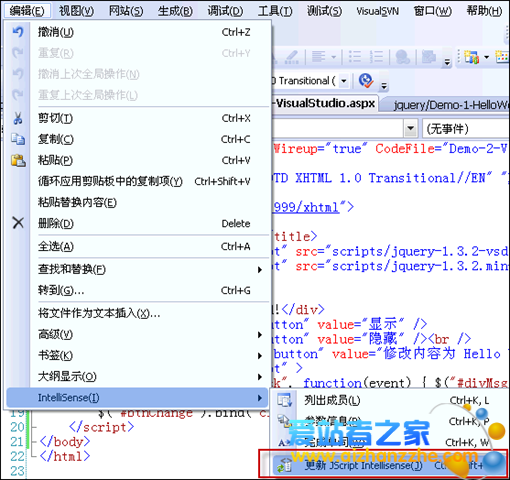Collapse the script outlining node at line 20

34,427
